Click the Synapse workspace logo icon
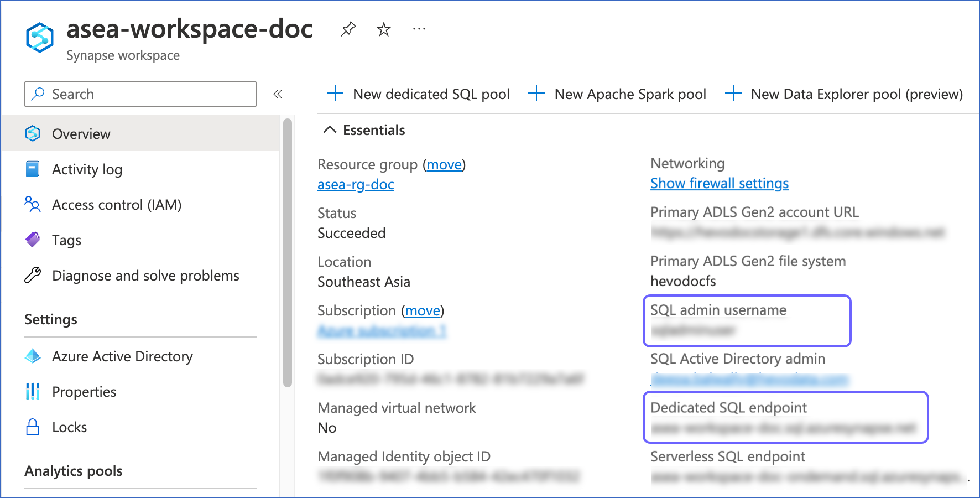The width and height of the screenshot is (980, 498). pos(40,38)
